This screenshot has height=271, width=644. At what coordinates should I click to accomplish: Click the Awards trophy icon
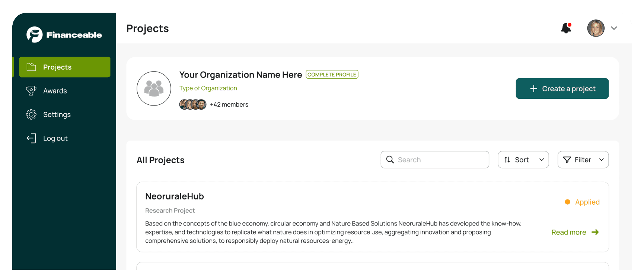point(31,91)
